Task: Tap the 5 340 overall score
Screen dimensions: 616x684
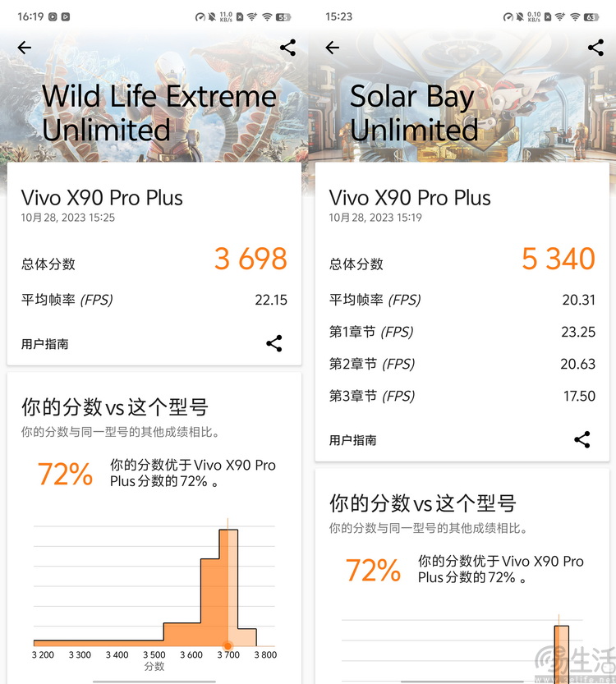Action: [559, 259]
